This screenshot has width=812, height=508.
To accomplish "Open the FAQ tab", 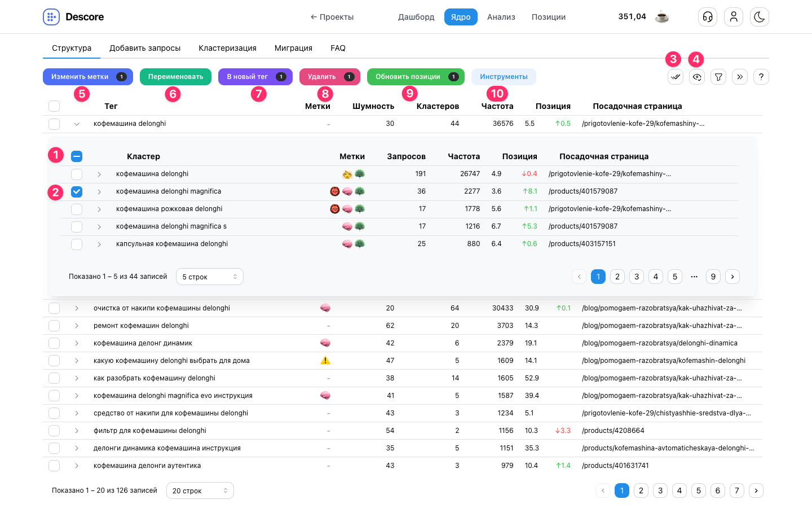I will click(x=338, y=48).
